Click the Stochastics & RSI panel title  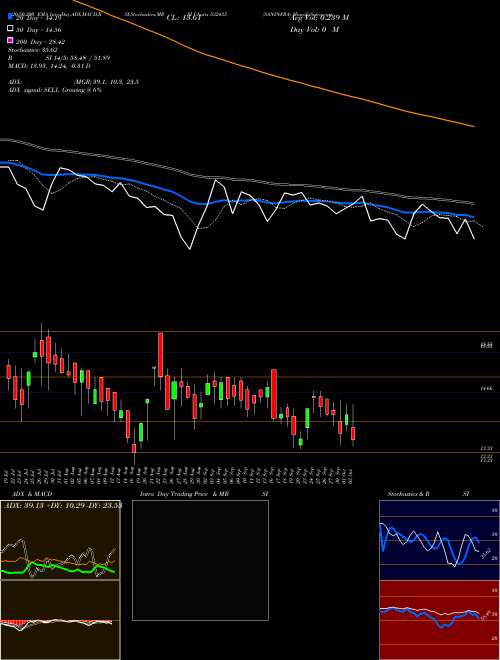(428, 494)
